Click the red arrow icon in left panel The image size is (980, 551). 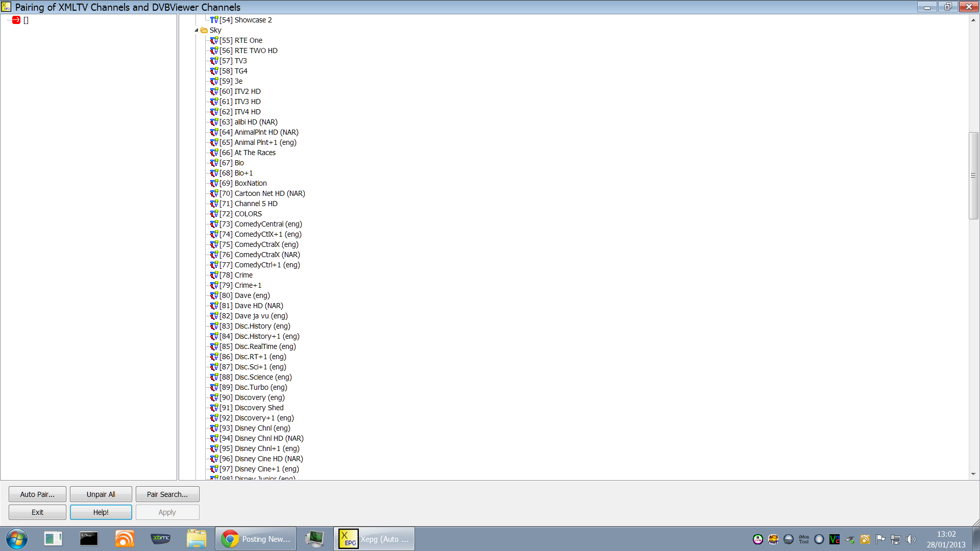coord(16,20)
